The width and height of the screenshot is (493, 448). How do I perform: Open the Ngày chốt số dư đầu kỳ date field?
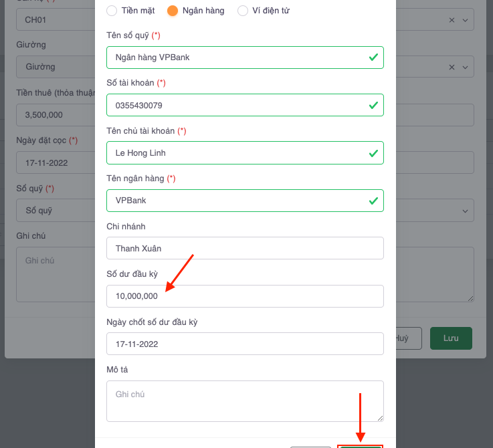click(x=245, y=344)
